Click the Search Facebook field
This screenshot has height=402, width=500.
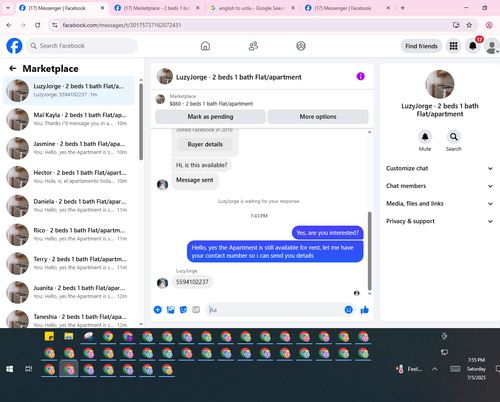tap(82, 46)
